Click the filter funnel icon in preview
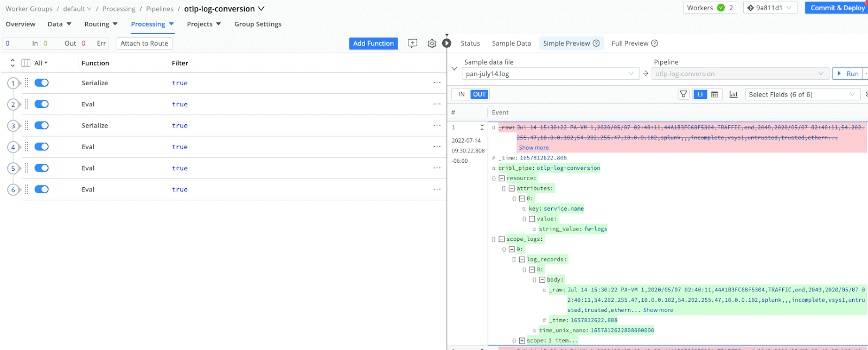Image resolution: width=868 pixels, height=350 pixels. (x=683, y=94)
